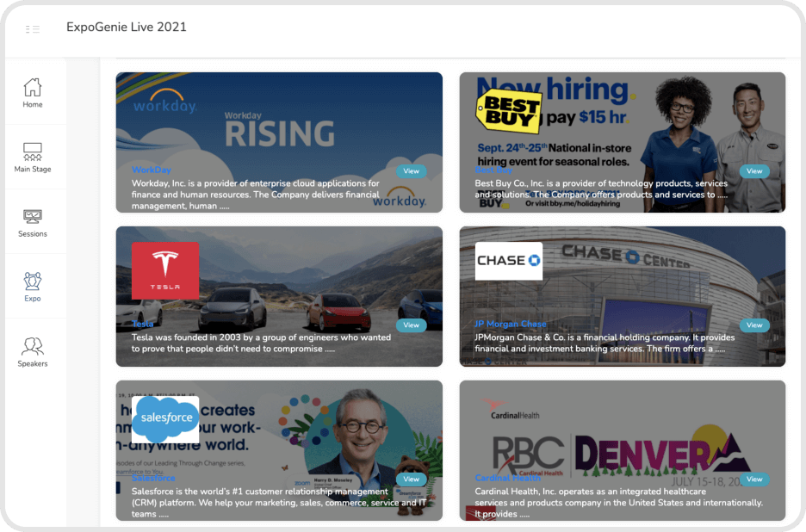Select the Expo booth icon
Image resolution: width=806 pixels, height=532 pixels.
point(33,281)
